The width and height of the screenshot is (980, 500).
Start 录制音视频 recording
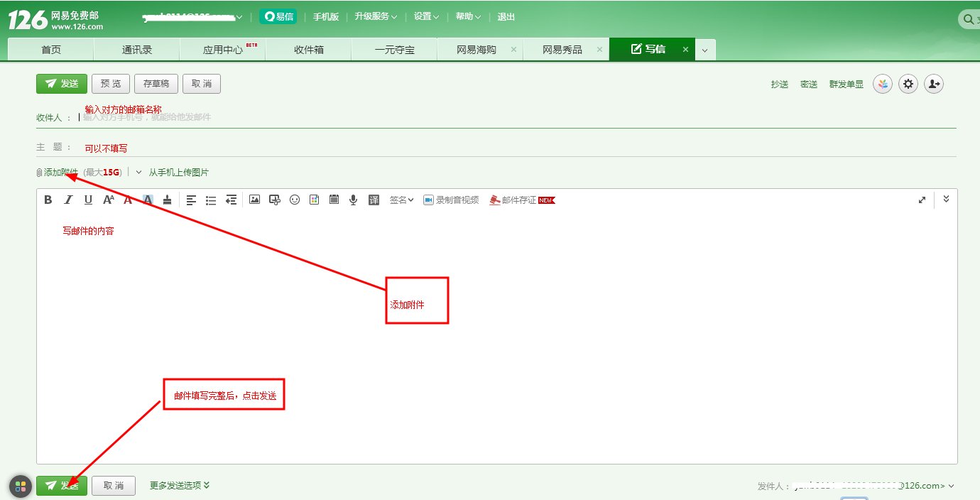[x=451, y=200]
